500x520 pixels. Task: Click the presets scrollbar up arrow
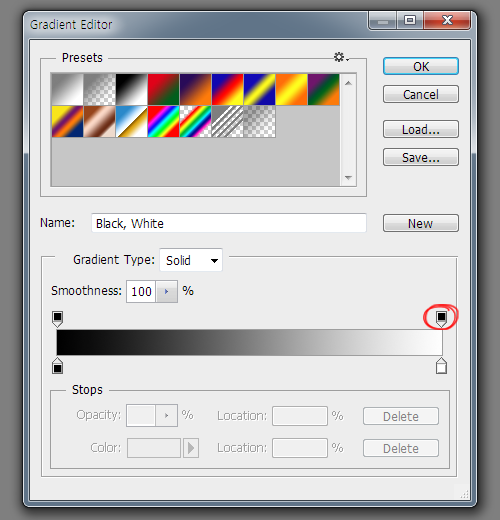pos(348,83)
